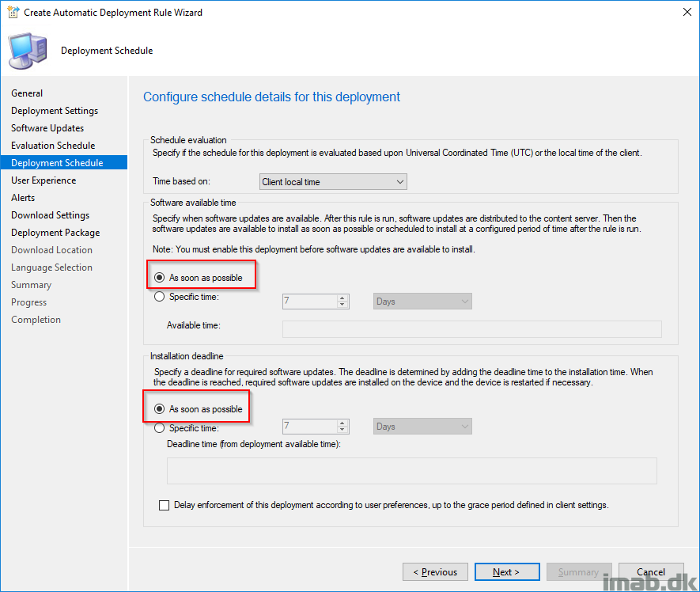
Task: Cancel the deployment rule wizard
Action: 651,572
